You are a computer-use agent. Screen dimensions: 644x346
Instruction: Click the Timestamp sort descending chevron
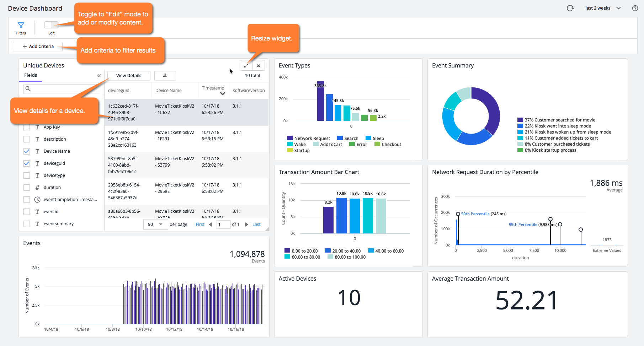(223, 94)
